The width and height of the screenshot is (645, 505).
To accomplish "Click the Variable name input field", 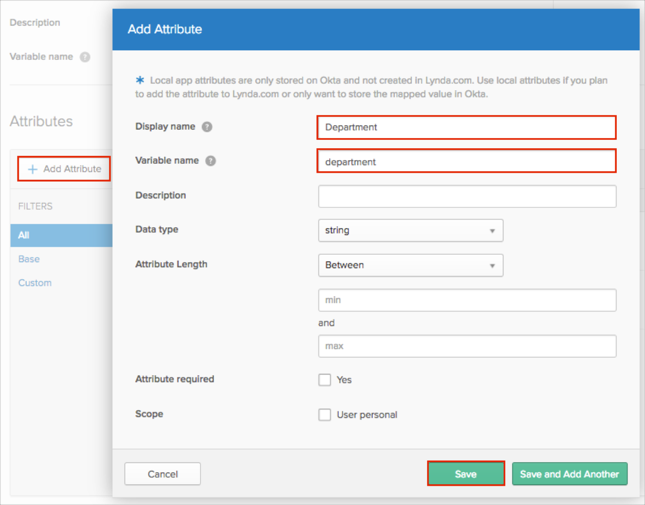I will coord(466,161).
